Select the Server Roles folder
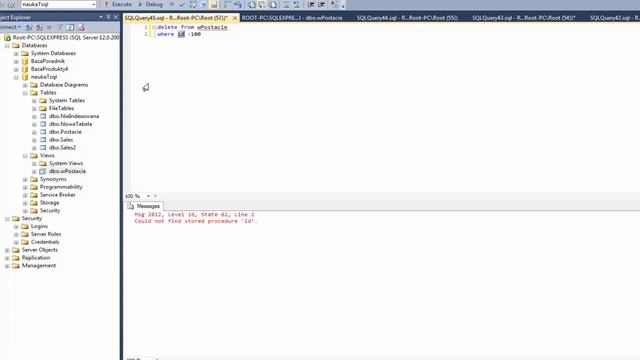This screenshot has height=360, width=640. (x=46, y=234)
